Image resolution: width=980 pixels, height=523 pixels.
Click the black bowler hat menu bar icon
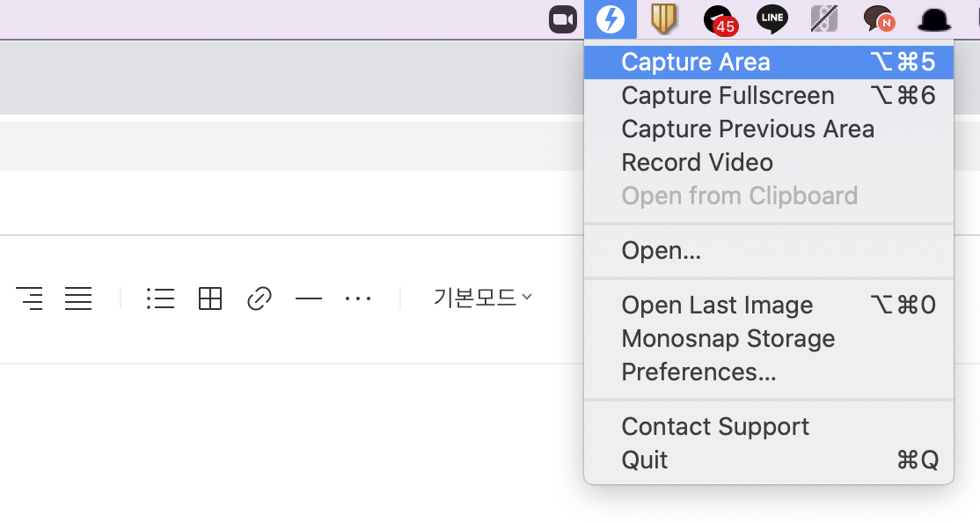[x=933, y=19]
